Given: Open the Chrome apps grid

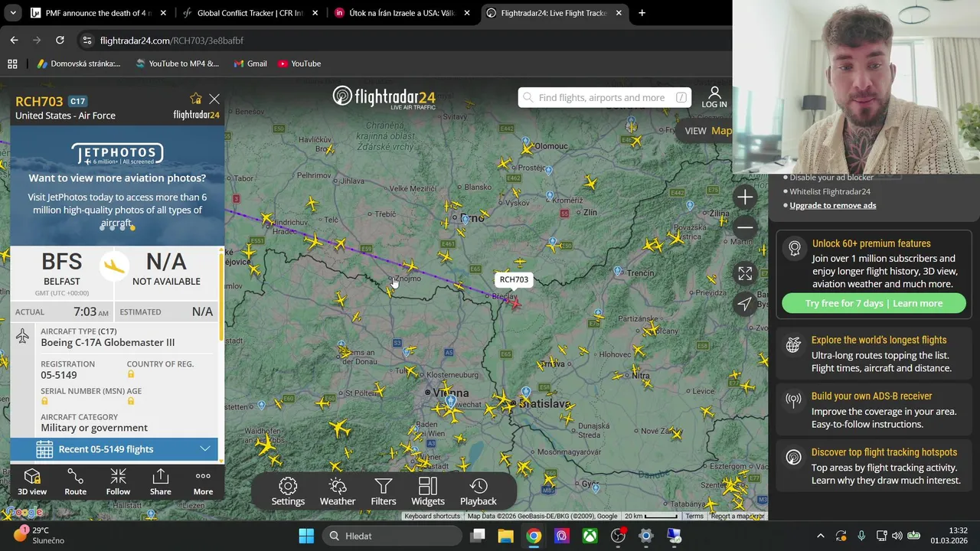Looking at the screenshot, I should 12,64.
